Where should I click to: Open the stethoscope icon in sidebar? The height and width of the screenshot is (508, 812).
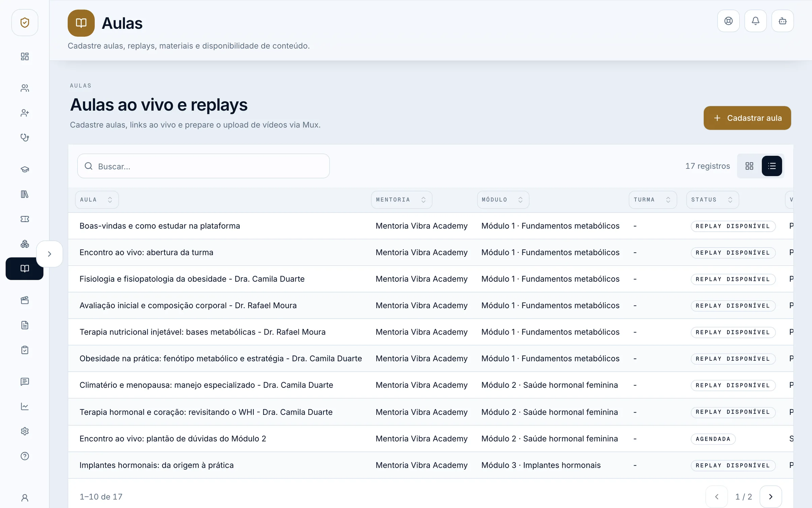coord(25,137)
